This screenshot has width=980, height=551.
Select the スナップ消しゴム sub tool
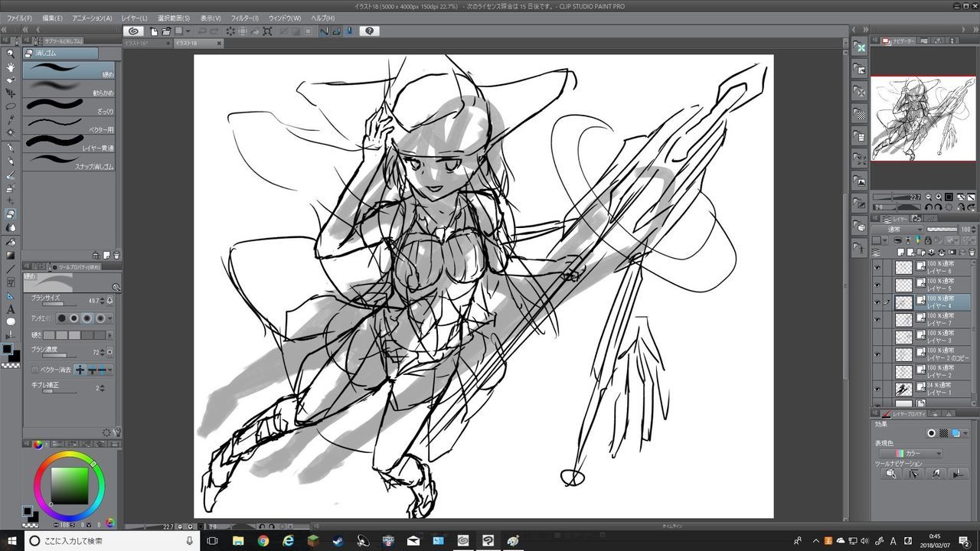[69, 161]
